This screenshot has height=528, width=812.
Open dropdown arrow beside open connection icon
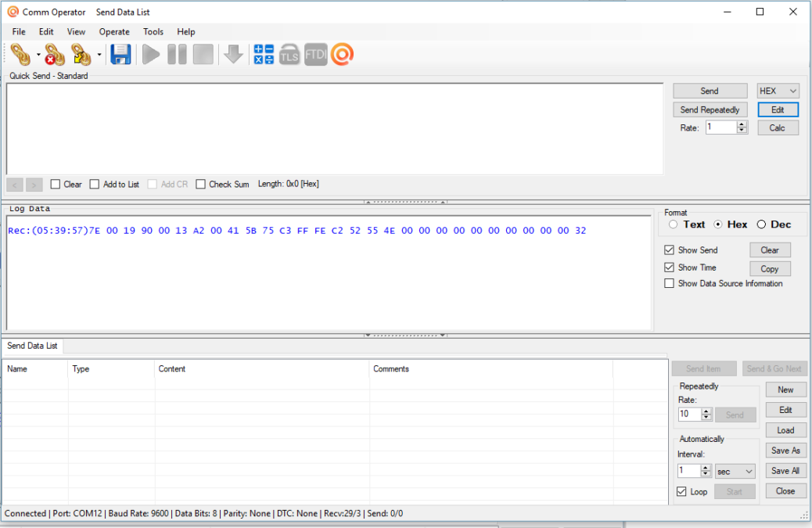pos(38,55)
